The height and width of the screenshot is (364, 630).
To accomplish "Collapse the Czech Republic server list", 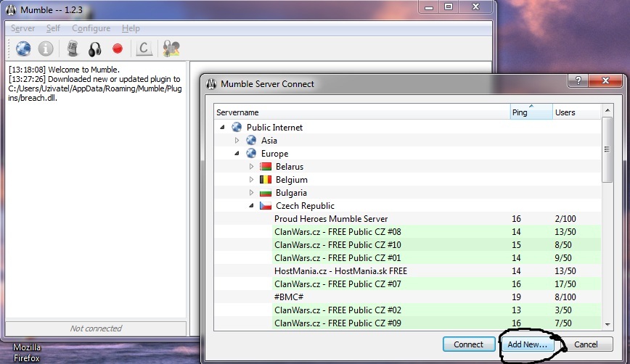I will coord(251,205).
